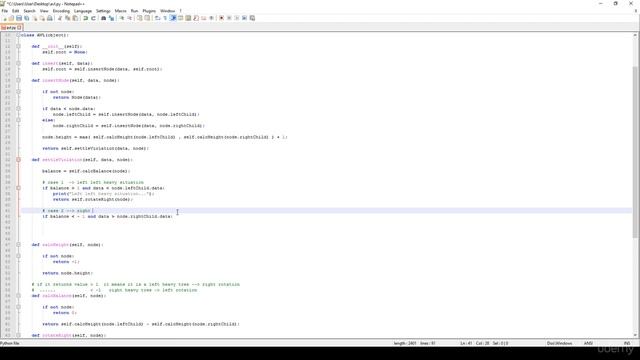640x360 pixels.
Task: Open the Function List toolbar icon
Action: (x=196, y=18)
